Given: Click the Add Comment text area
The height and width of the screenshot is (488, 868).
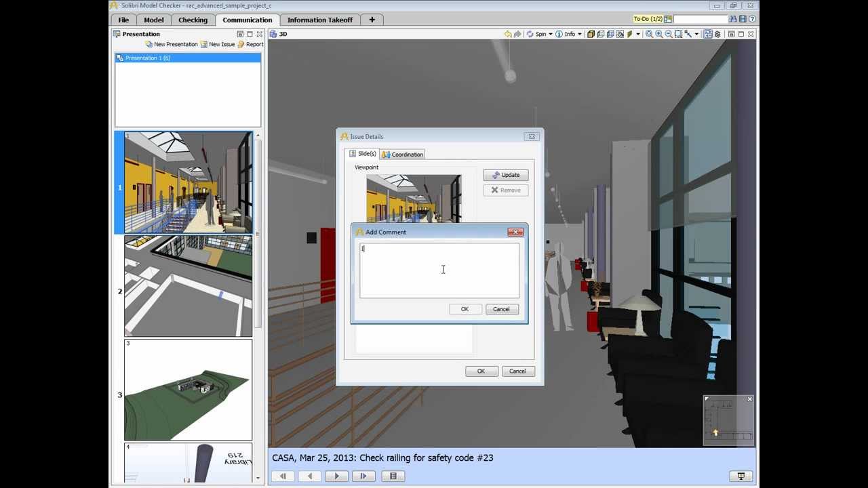Looking at the screenshot, I should pos(439,270).
